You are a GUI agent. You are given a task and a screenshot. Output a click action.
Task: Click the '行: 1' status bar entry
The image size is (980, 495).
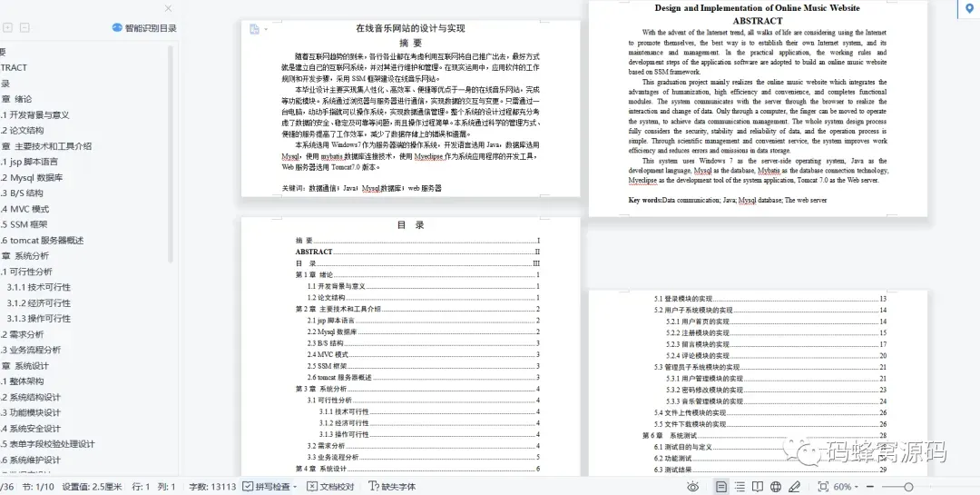point(141,486)
